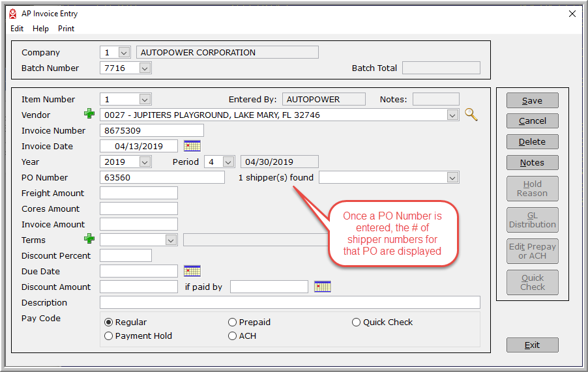Screen dimensions: 588x372
Task: Click the green plus icon beside Terms
Action: coord(89,240)
